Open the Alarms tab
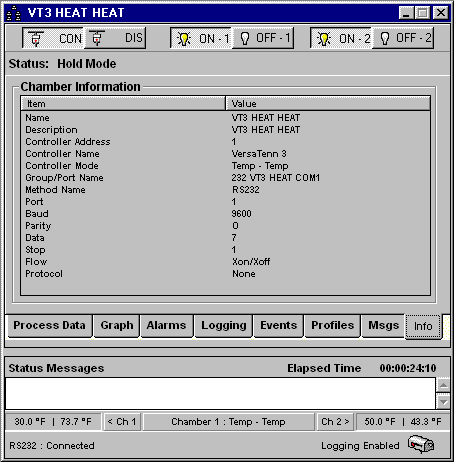Viewport: 454px width, 462px height. point(166,326)
